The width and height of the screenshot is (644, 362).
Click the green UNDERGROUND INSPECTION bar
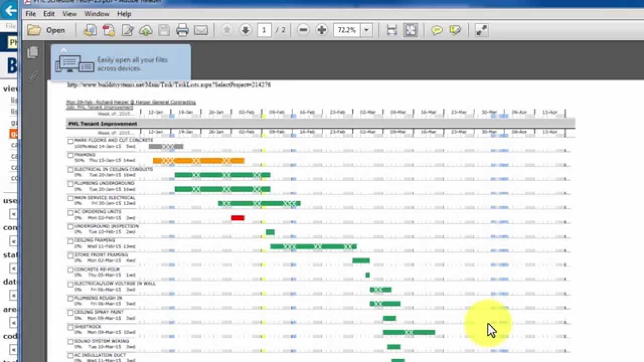pos(270,232)
